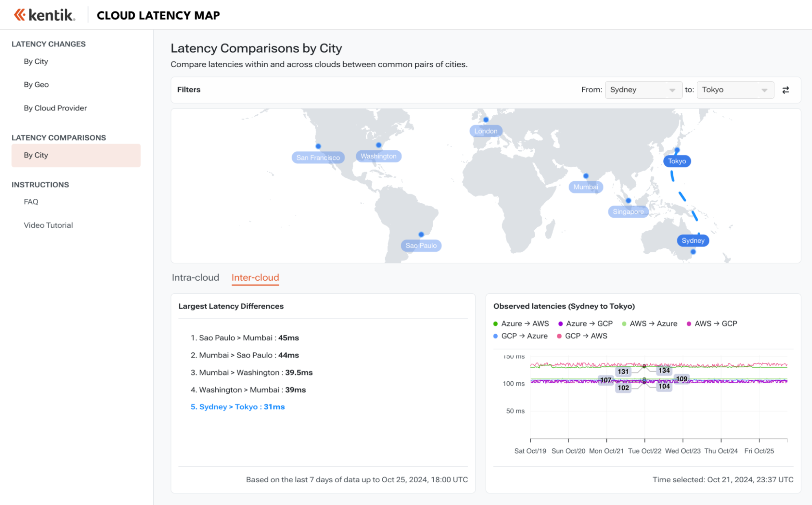Open the Video Tutorial link
This screenshot has height=505, width=812.
[48, 225]
